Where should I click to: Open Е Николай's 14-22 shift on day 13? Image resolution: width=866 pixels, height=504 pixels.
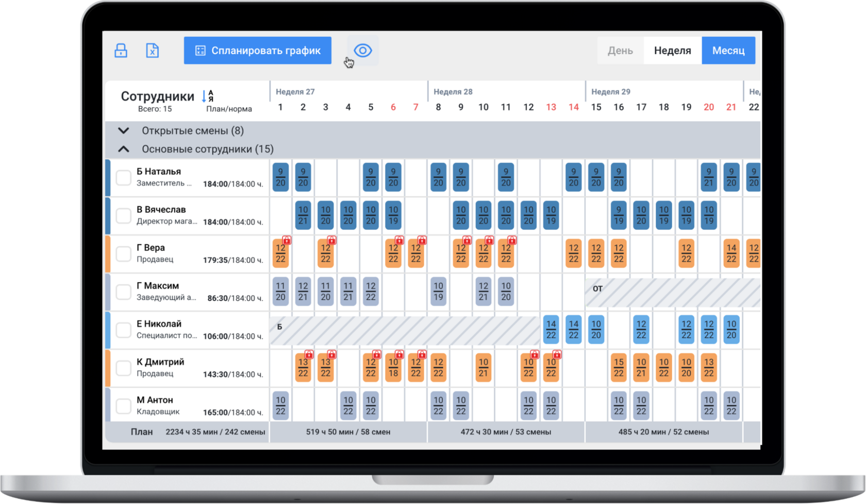(551, 330)
